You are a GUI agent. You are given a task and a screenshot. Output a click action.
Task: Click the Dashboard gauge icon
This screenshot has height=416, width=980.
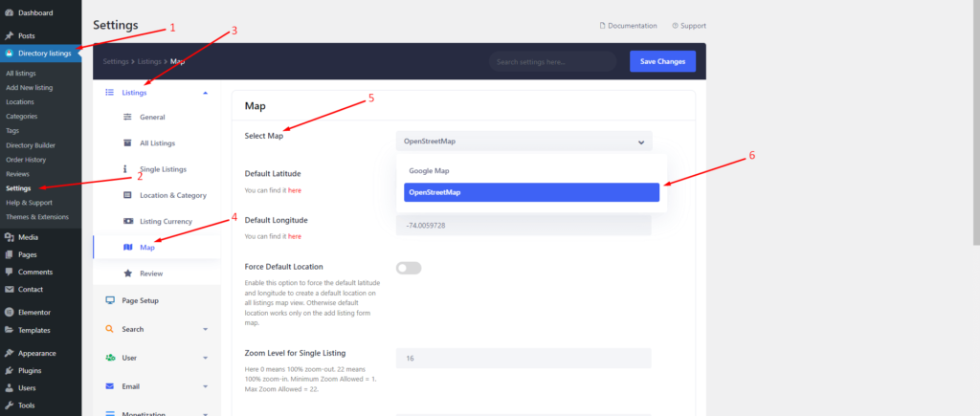coord(9,12)
